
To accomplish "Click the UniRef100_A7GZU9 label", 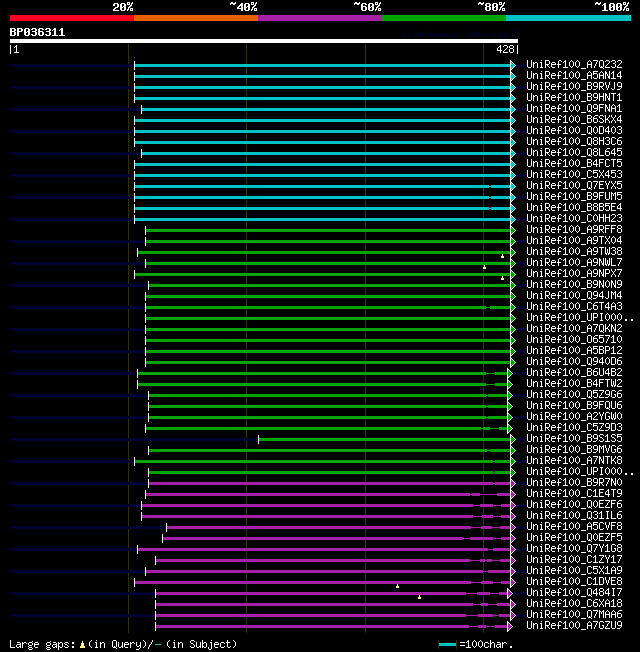I will click(x=574, y=626).
